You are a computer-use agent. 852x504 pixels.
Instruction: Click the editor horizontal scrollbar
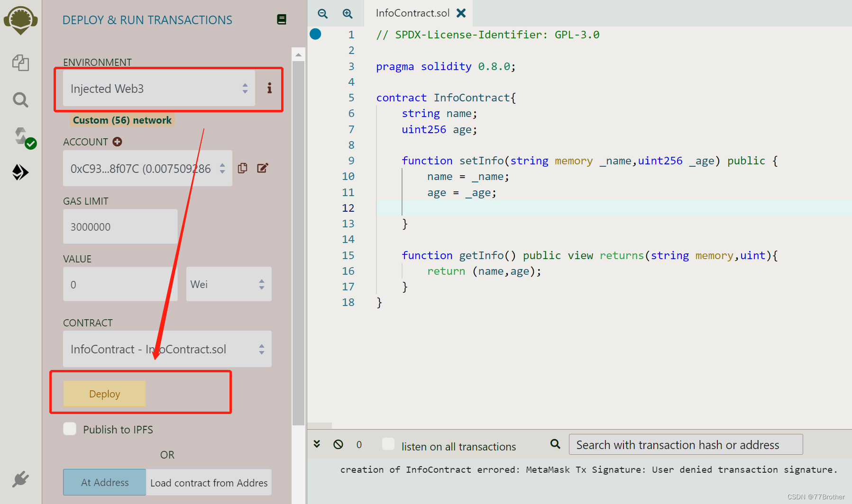tap(320, 425)
